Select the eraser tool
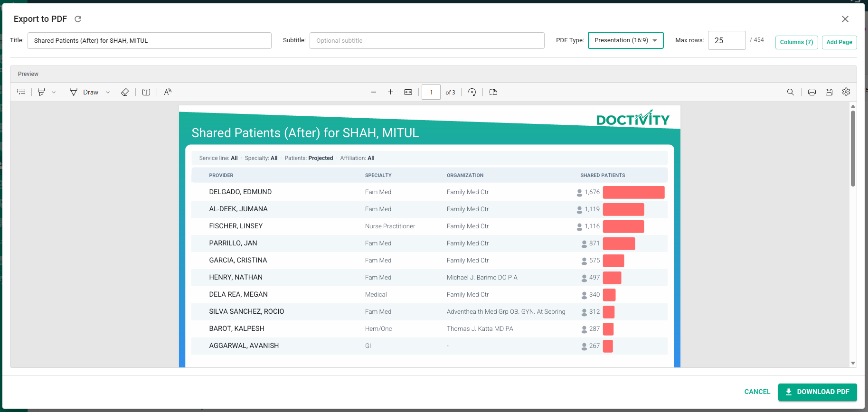 [x=125, y=92]
